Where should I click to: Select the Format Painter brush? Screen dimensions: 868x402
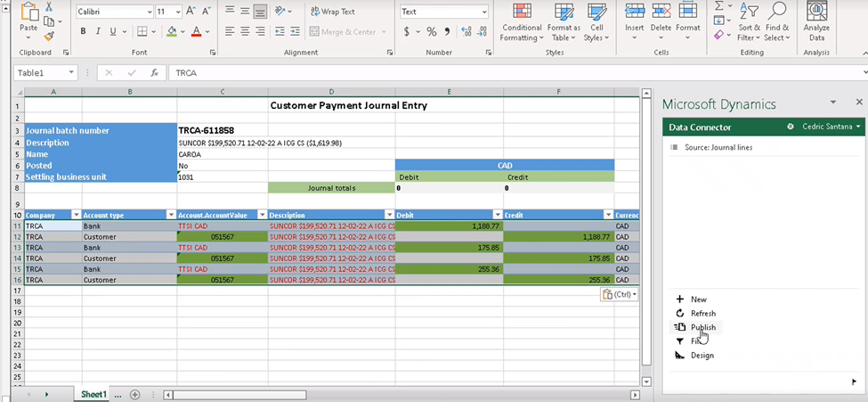coord(49,36)
